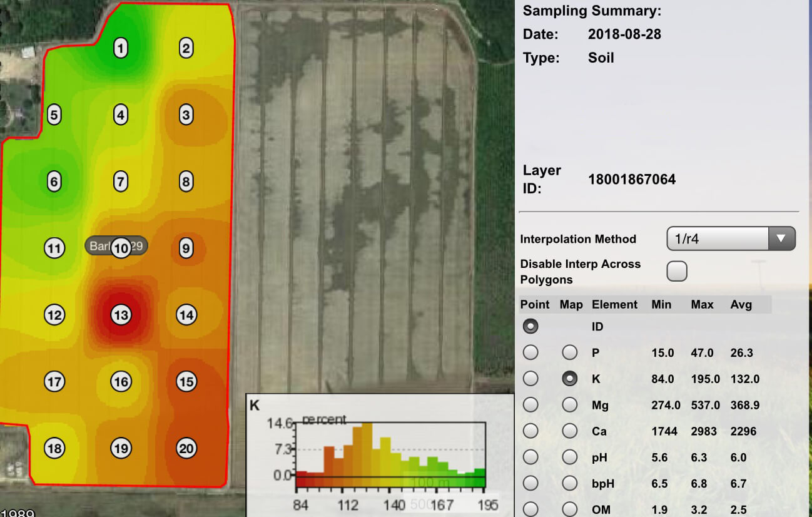Click the tallest bar in K histogram

[x=367, y=449]
